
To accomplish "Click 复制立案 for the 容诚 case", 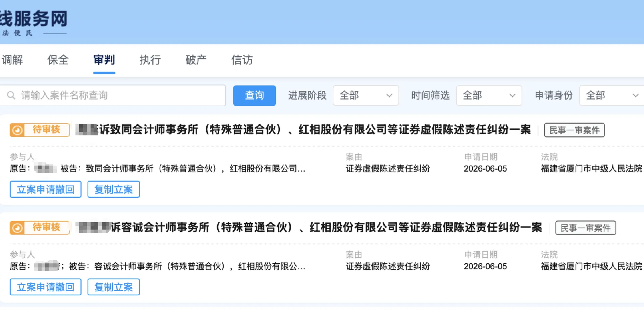I will click(x=114, y=287).
